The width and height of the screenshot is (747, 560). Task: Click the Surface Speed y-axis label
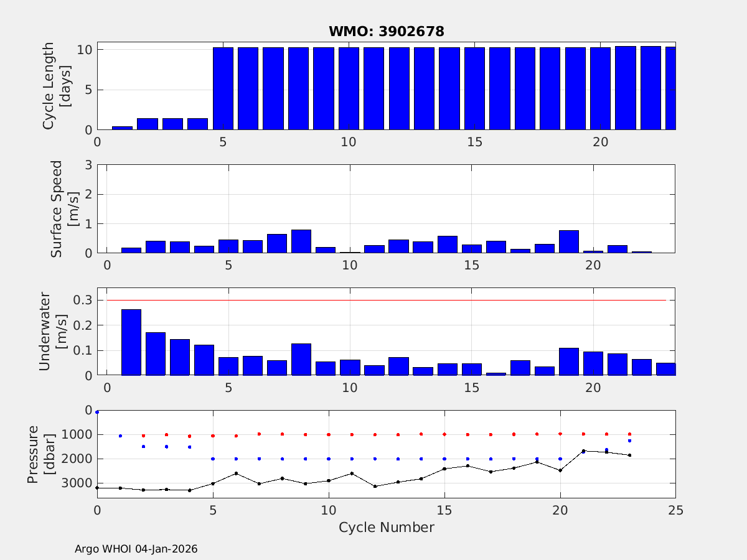[63, 209]
